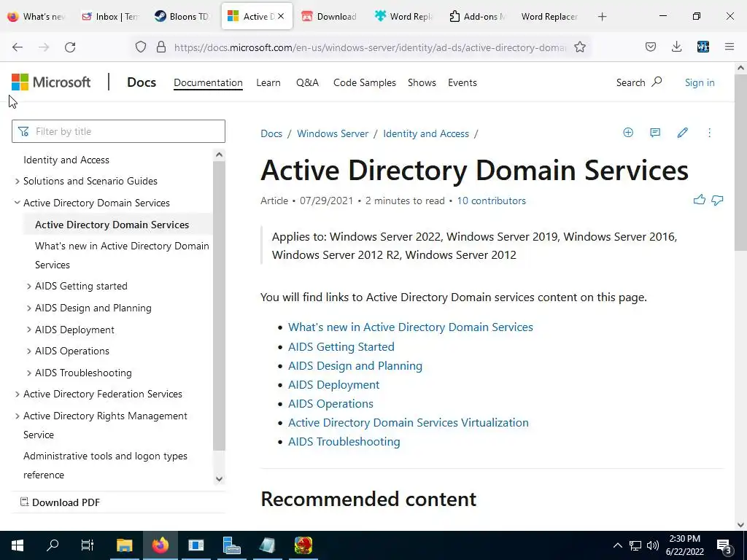The height and width of the screenshot is (560, 747).
Task: Open the Learn menu item
Action: (x=268, y=83)
